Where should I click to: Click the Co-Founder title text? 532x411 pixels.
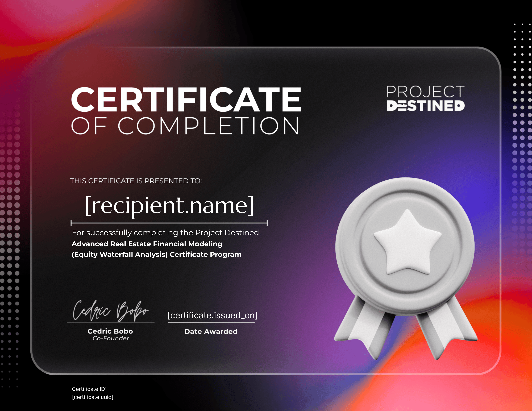pyautogui.click(x=111, y=338)
